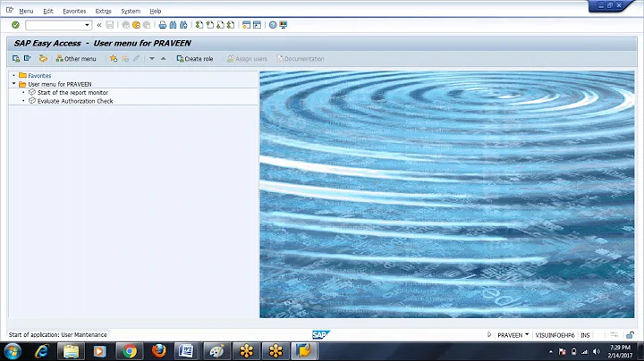Click the Generate Shortcut icon
Viewport: 644px width, 361px height.
[257, 25]
